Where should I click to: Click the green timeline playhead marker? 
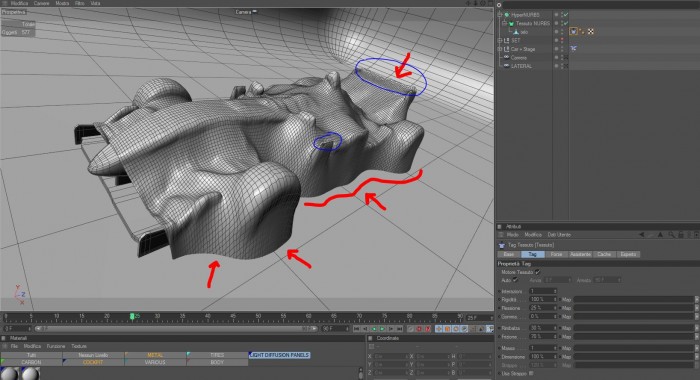coord(132,316)
